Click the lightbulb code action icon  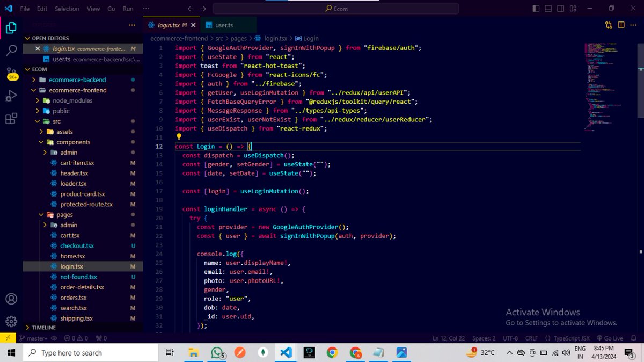(179, 137)
